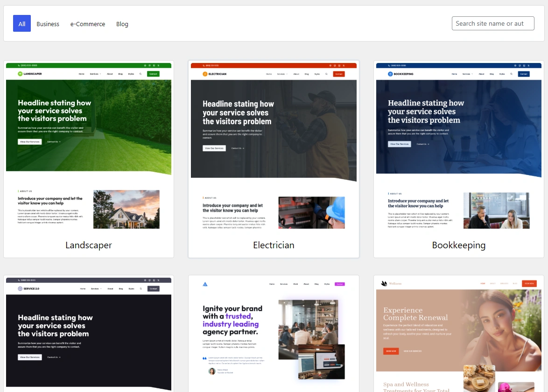Open the Services dropdown in Electrician's navigation
Viewport: 548px width, 392px height.
coord(281,74)
